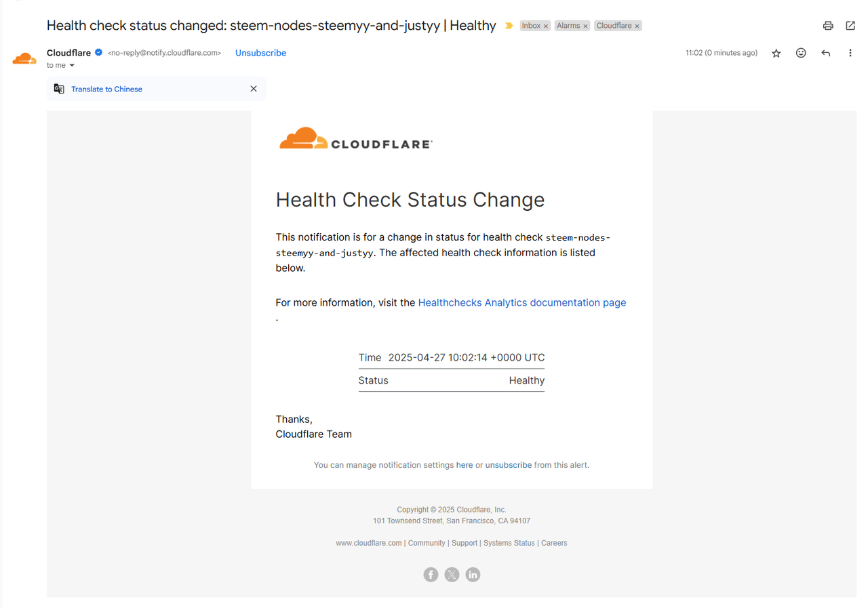868x608 pixels.
Task: Click '101 Townsend Street' address line
Action: point(452,521)
